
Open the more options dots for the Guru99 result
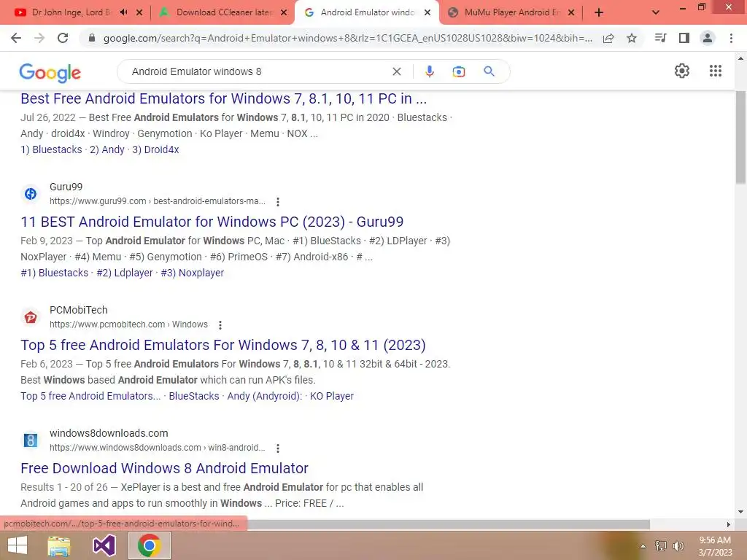tap(278, 202)
